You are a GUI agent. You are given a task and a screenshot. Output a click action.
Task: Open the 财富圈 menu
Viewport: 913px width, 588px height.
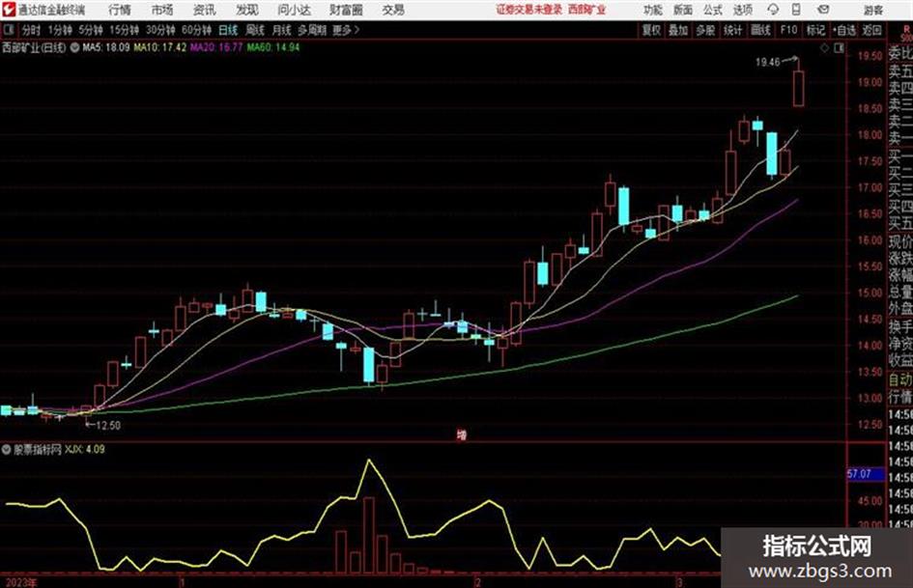pos(346,10)
